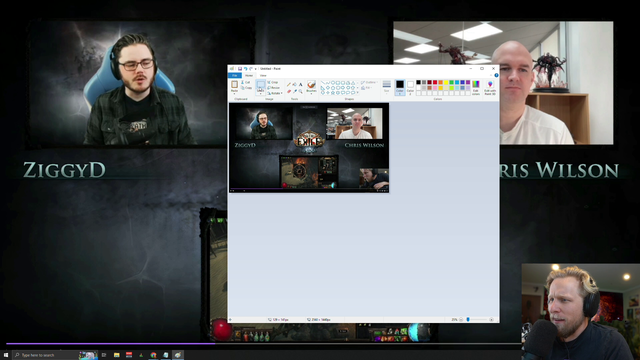Pick the red color swatch

point(435,82)
